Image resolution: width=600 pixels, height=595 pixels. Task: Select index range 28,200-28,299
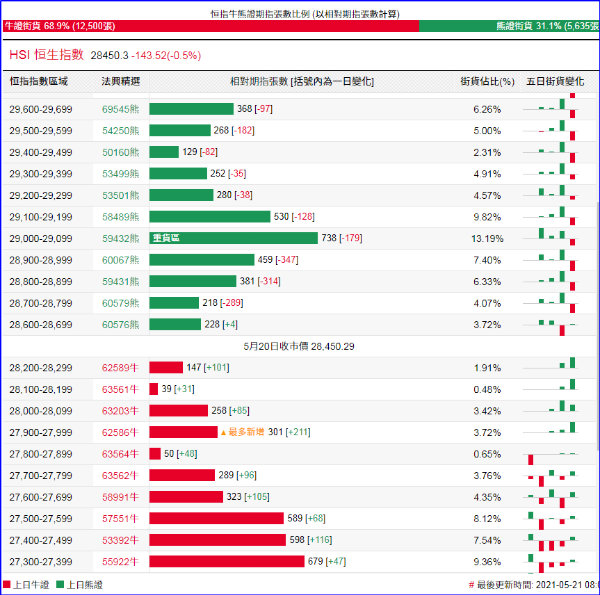41,368
